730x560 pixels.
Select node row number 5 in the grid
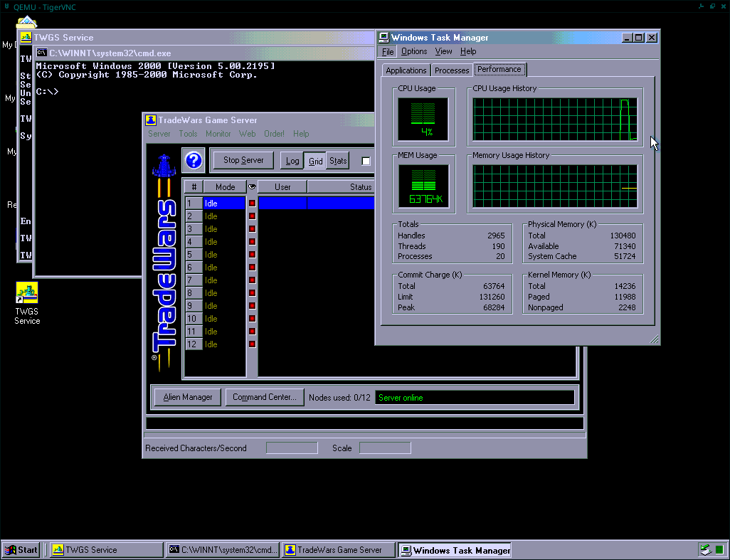(215, 255)
